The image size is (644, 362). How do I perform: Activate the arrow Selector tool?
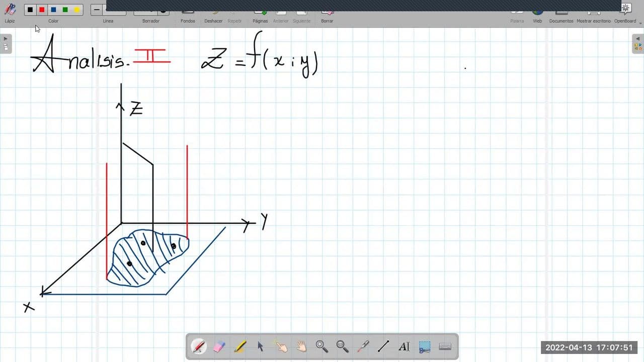260,346
